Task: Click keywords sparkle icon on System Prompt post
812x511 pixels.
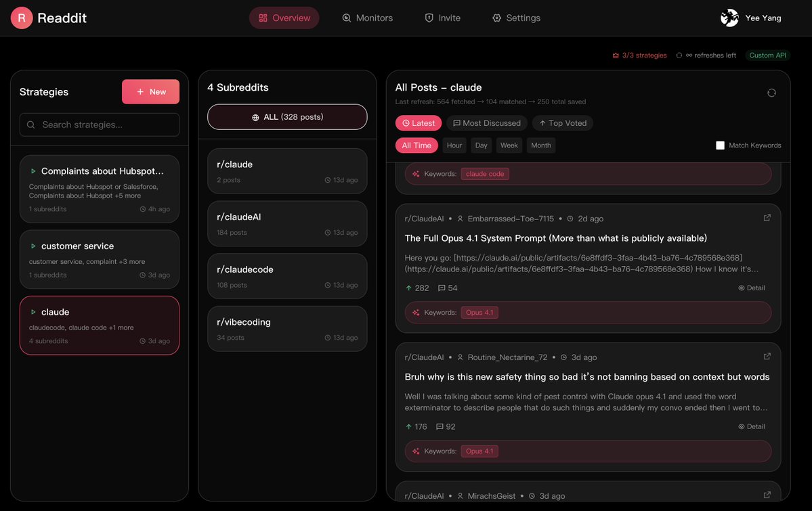Action: 416,313
